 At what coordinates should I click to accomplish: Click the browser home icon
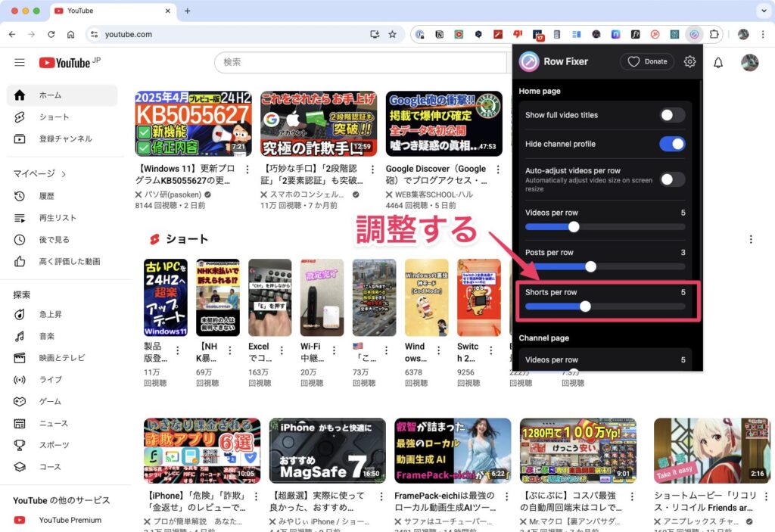click(70, 34)
